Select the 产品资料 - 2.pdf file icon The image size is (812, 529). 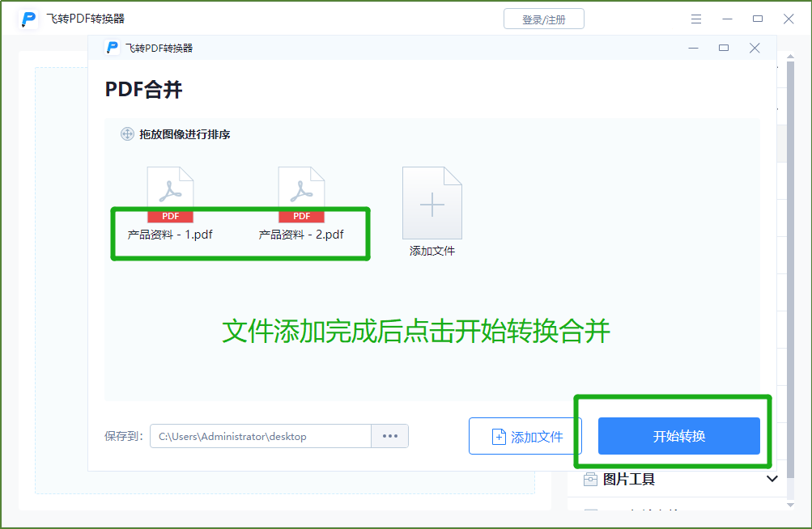(301, 195)
